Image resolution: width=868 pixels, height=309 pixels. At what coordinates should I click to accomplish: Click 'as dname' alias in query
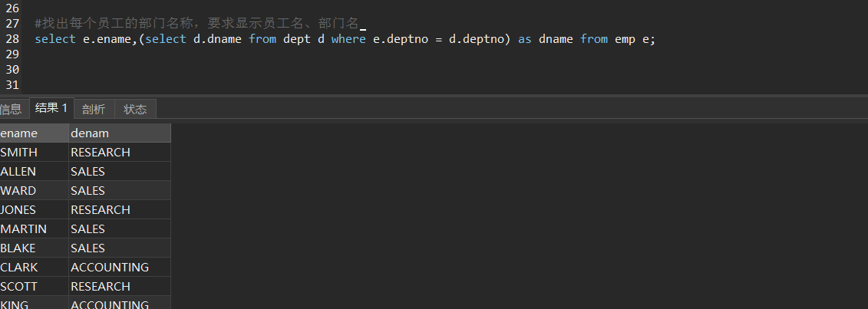pyautogui.click(x=545, y=39)
